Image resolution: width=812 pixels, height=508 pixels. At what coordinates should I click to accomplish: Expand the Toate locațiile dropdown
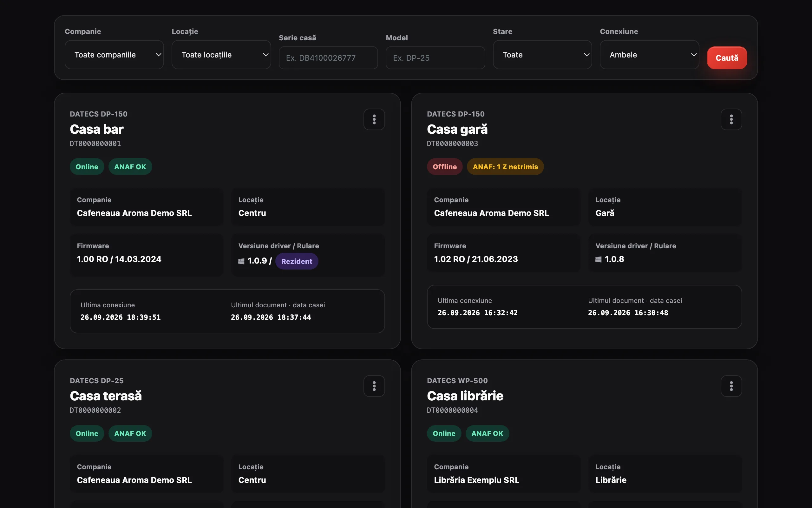[221, 55]
